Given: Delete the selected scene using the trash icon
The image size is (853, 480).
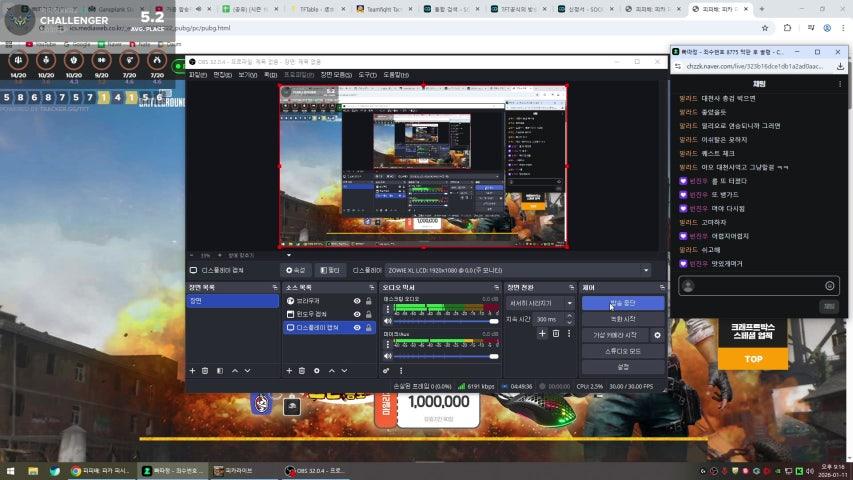Looking at the screenshot, I should pos(205,370).
